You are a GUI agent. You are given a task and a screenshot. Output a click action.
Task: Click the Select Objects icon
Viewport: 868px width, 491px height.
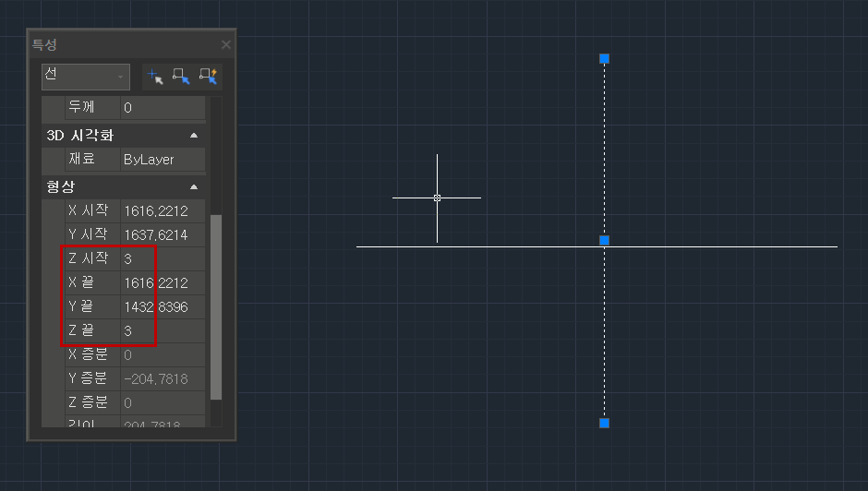181,77
